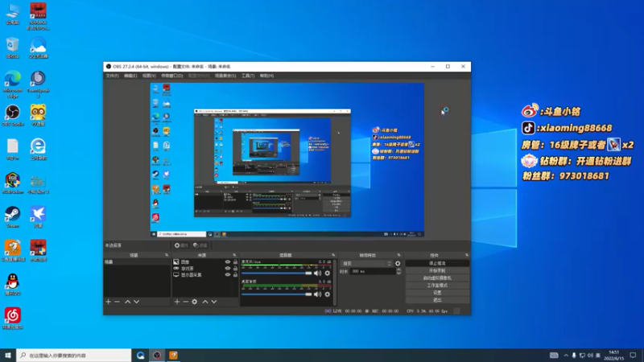Float the controls dock with its header icon
This screenshot has width=644, height=362.
467,255
